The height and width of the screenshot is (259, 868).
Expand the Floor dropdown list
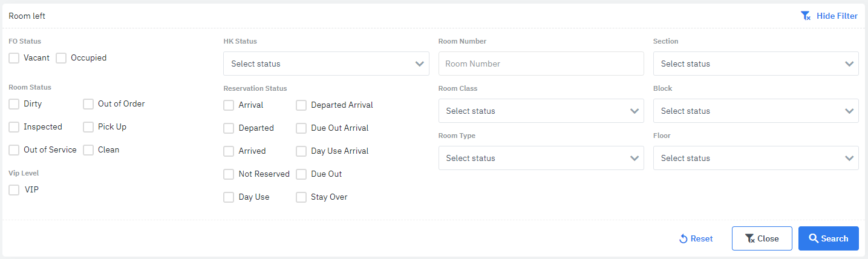click(x=755, y=158)
